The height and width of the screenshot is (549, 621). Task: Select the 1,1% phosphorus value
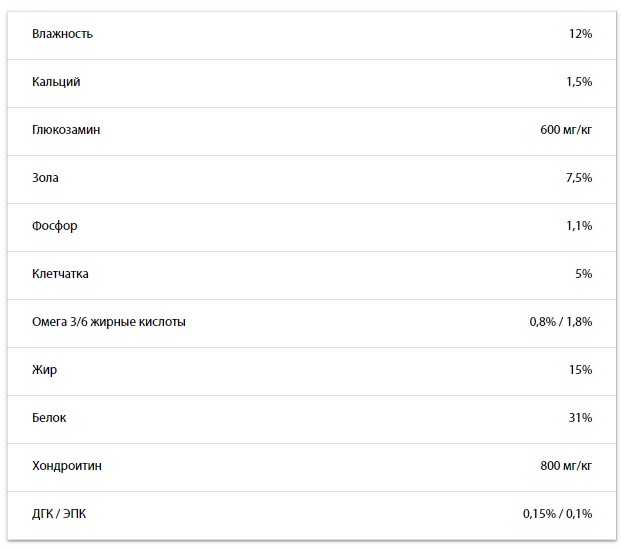pyautogui.click(x=579, y=226)
